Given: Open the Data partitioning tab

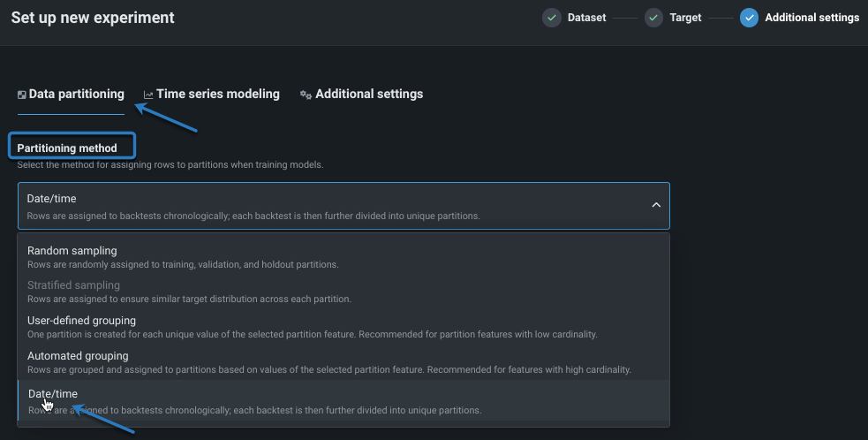Looking at the screenshot, I should pyautogui.click(x=76, y=94).
